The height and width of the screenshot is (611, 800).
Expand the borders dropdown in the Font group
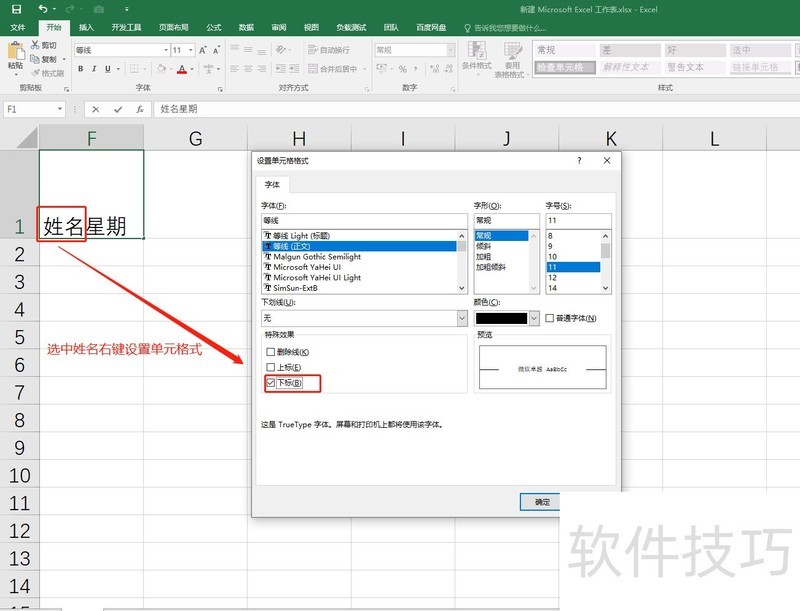point(145,68)
